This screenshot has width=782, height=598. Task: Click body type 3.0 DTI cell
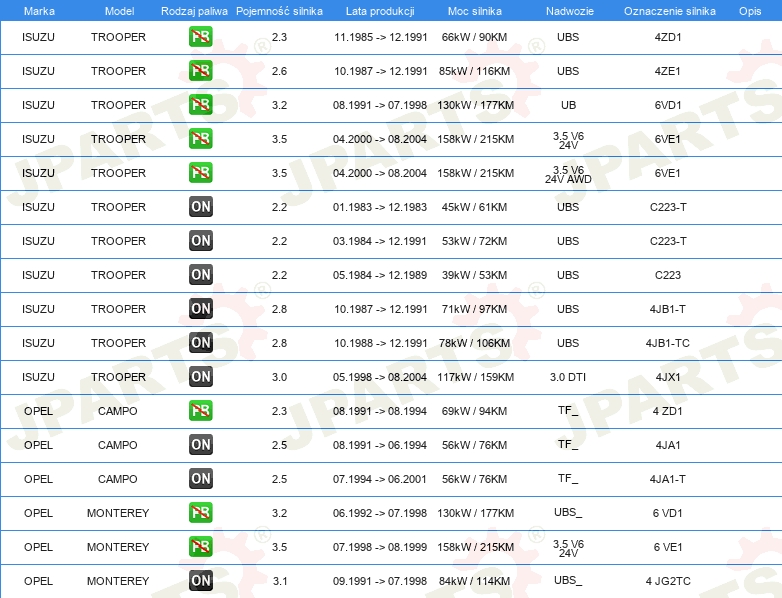(568, 377)
